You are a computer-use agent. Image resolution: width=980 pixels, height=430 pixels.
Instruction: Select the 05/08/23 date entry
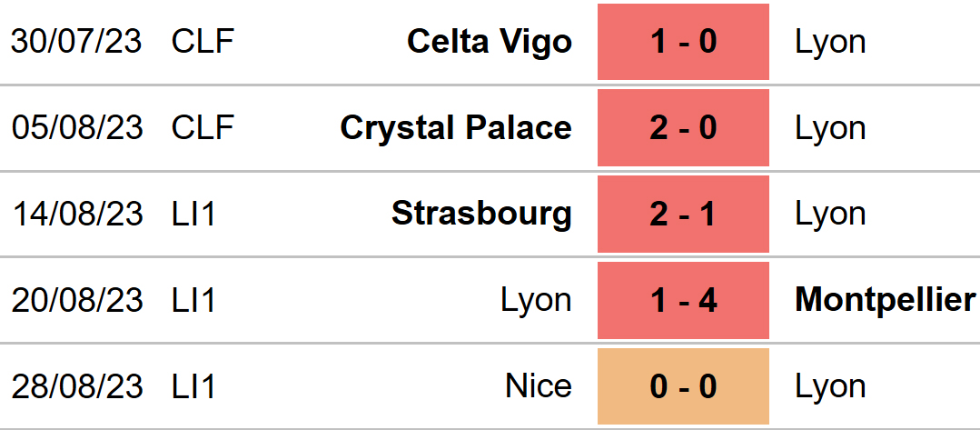click(77, 127)
